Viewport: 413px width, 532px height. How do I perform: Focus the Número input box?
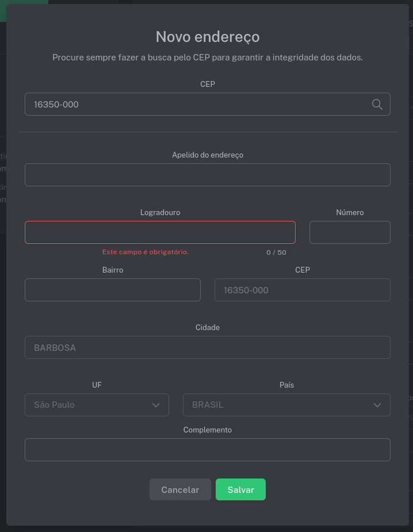[350, 232]
